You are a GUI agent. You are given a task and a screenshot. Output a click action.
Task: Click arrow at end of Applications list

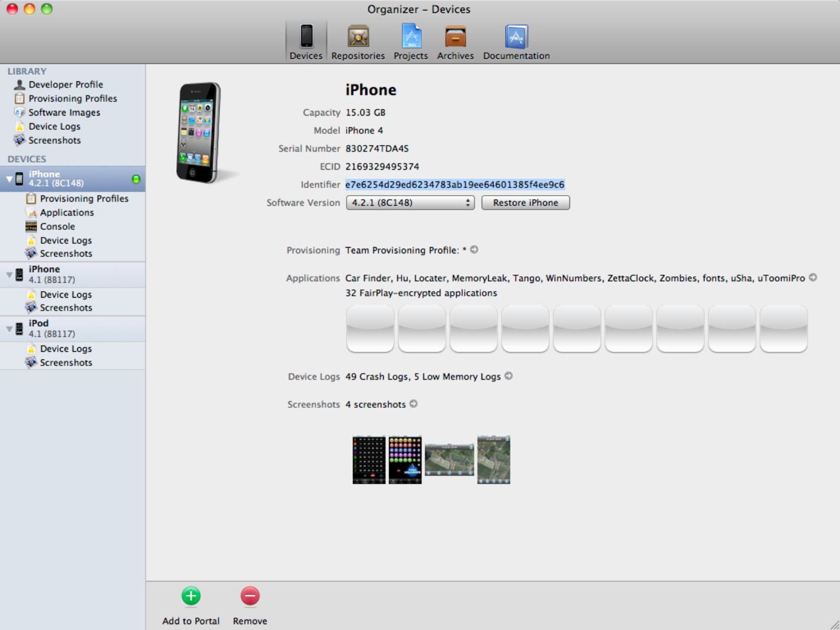[x=813, y=278]
